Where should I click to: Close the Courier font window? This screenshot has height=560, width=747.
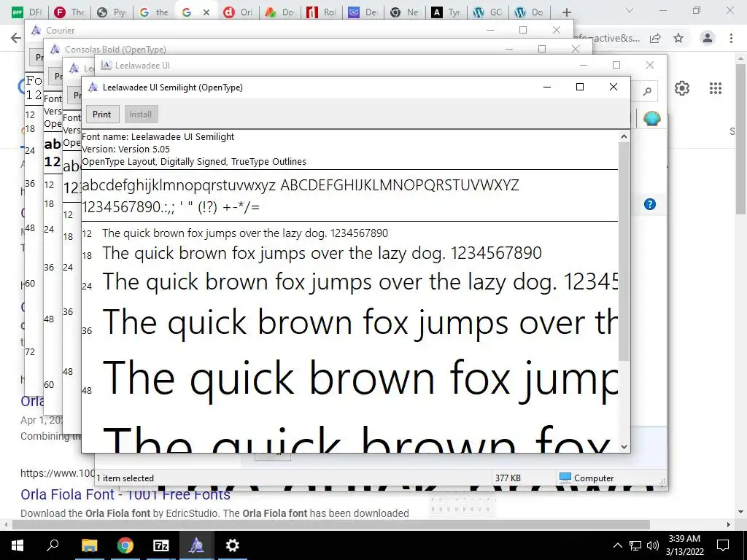pyautogui.click(x=557, y=30)
